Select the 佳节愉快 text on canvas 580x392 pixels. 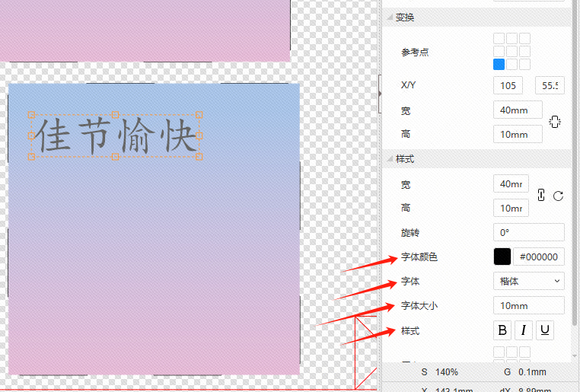(115, 135)
